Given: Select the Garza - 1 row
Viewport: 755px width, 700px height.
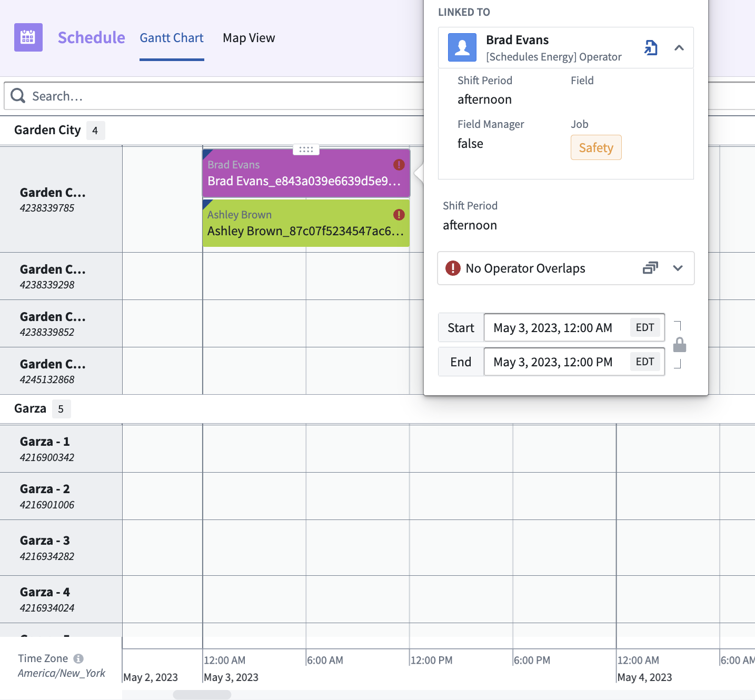Looking at the screenshot, I should [x=61, y=449].
